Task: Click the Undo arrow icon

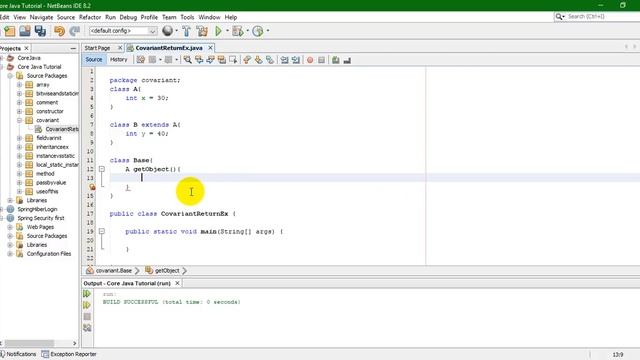Action: click(x=60, y=31)
